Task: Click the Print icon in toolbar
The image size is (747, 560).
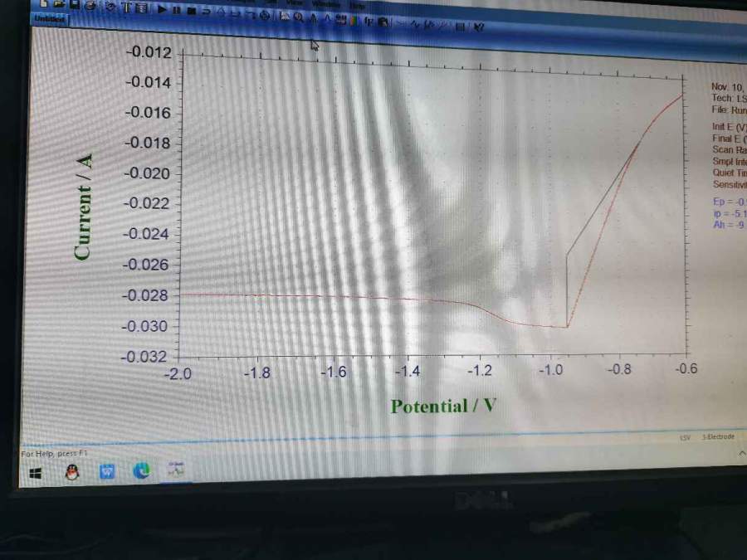Action: (89, 6)
